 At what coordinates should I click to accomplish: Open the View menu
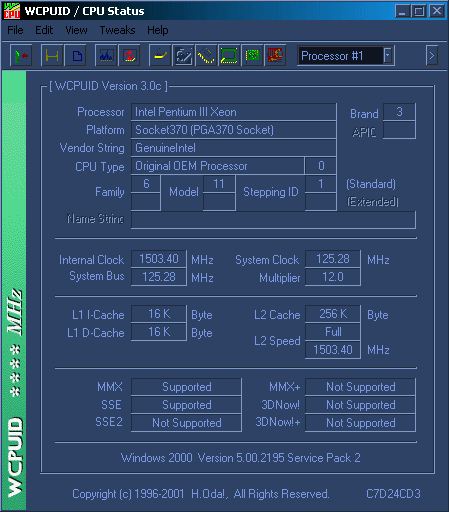click(76, 30)
